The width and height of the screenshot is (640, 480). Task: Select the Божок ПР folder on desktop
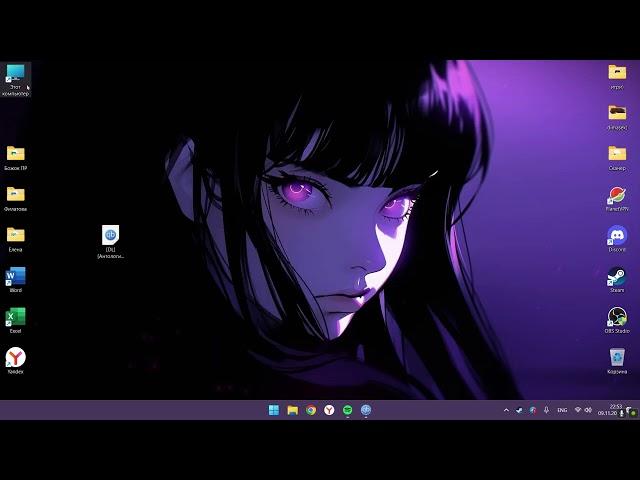[16, 158]
